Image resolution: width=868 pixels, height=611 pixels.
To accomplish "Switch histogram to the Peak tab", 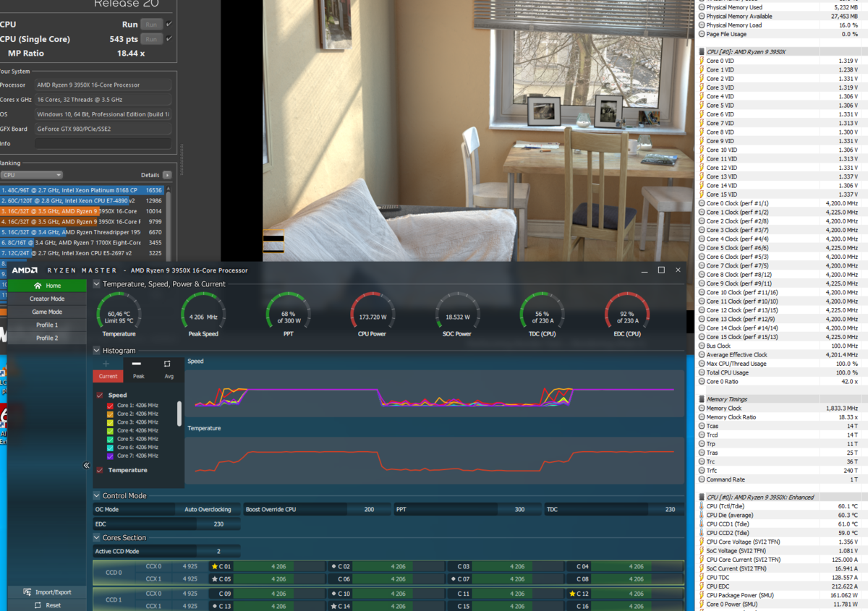I will 138,376.
